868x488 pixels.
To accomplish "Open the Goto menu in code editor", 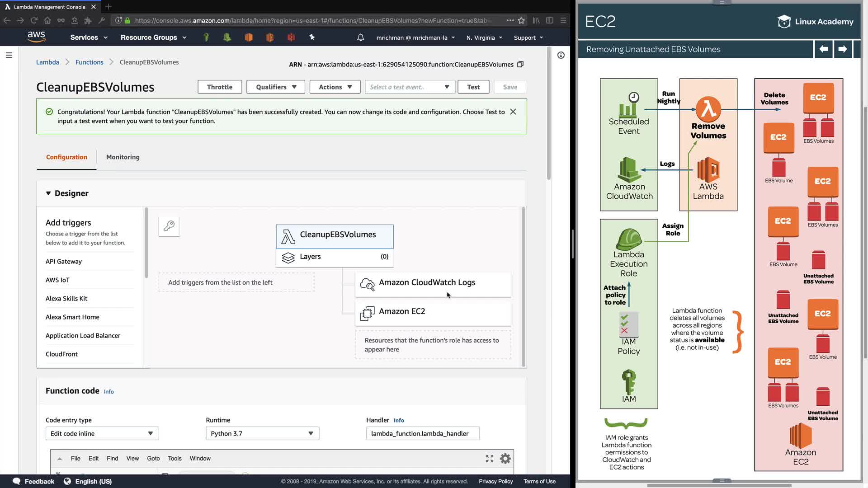I will coord(153,458).
